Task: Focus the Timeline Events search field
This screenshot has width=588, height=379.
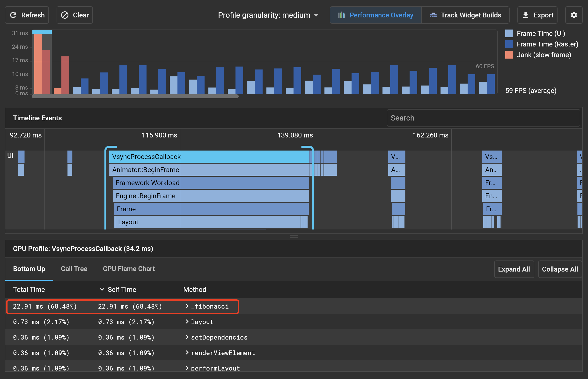Action: pos(483,118)
